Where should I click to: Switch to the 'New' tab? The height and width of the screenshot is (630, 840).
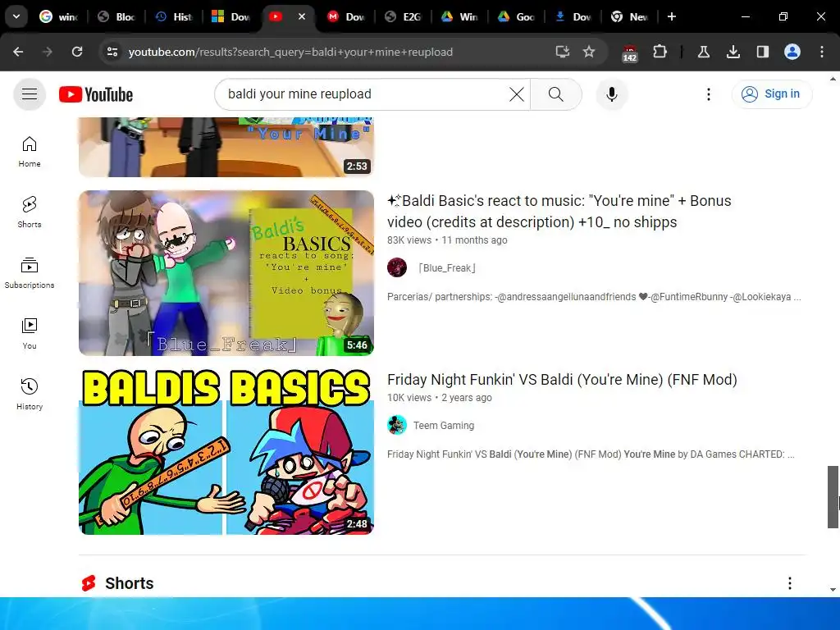(x=630, y=16)
